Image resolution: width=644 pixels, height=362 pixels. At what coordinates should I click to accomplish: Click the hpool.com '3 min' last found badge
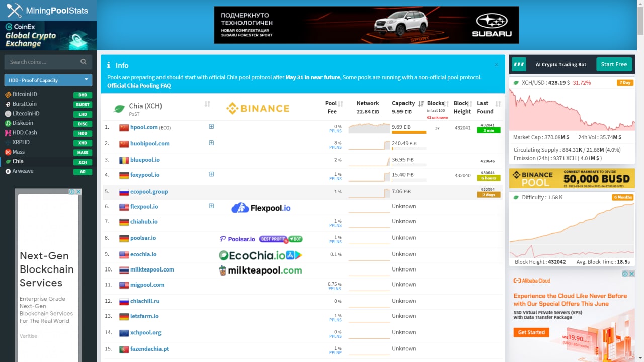(x=488, y=130)
